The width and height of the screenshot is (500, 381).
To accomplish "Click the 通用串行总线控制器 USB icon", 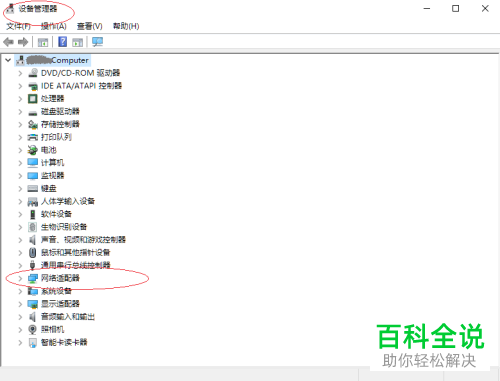I will [x=33, y=265].
